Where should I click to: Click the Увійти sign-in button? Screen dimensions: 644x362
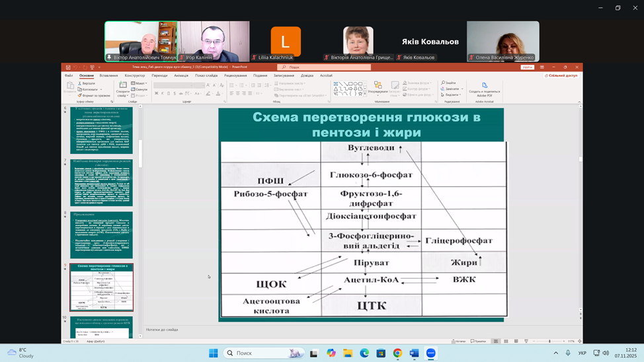528,67
